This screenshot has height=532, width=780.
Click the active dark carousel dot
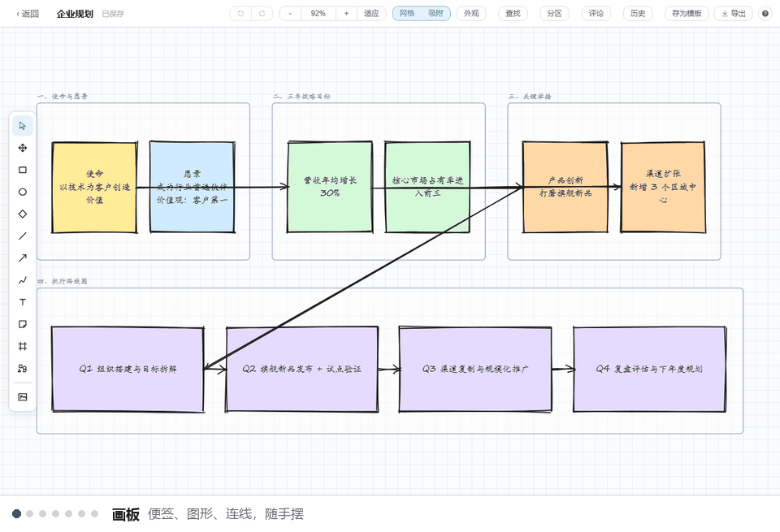(16, 513)
